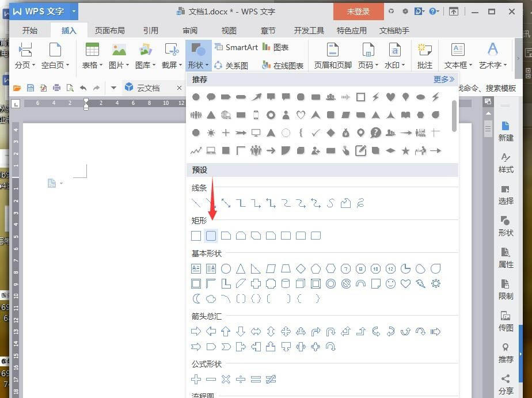Screen dimensions: 532x398
Task: Insert the cloud basic shape
Action: tap(211, 298)
